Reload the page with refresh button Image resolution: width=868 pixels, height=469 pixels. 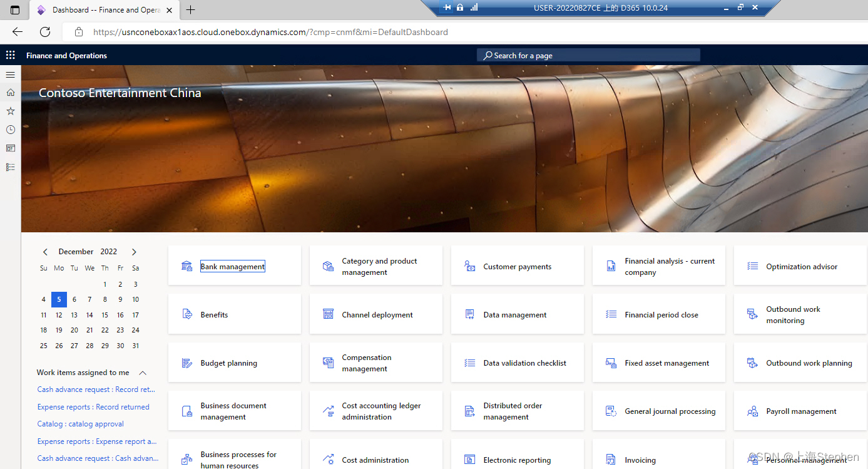[x=45, y=32]
